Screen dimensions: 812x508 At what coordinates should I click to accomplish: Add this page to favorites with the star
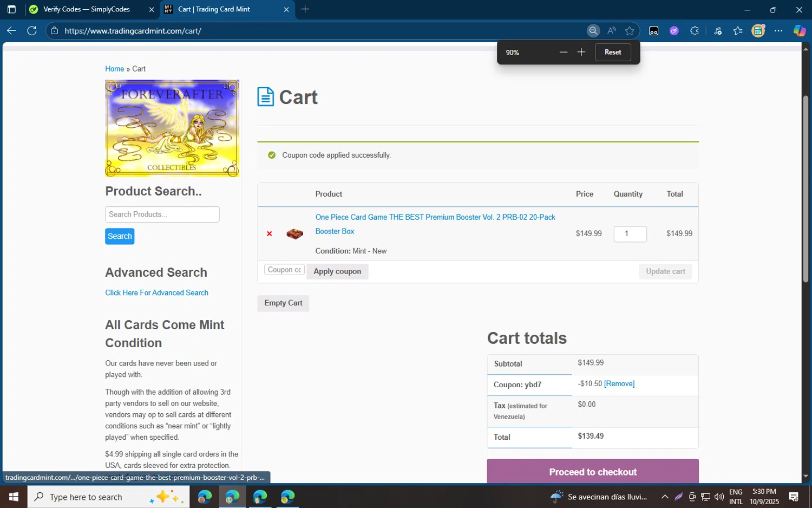[x=629, y=31]
